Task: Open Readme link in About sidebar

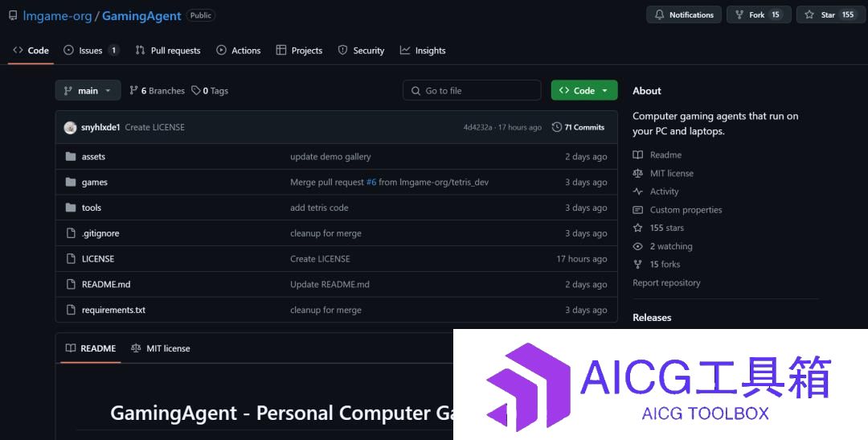Action: coord(657,155)
